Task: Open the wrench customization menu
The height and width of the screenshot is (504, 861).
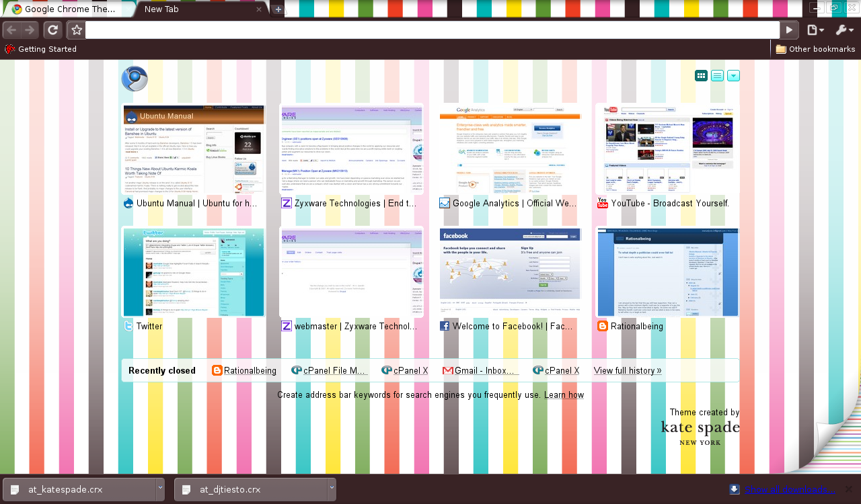Action: (844, 30)
